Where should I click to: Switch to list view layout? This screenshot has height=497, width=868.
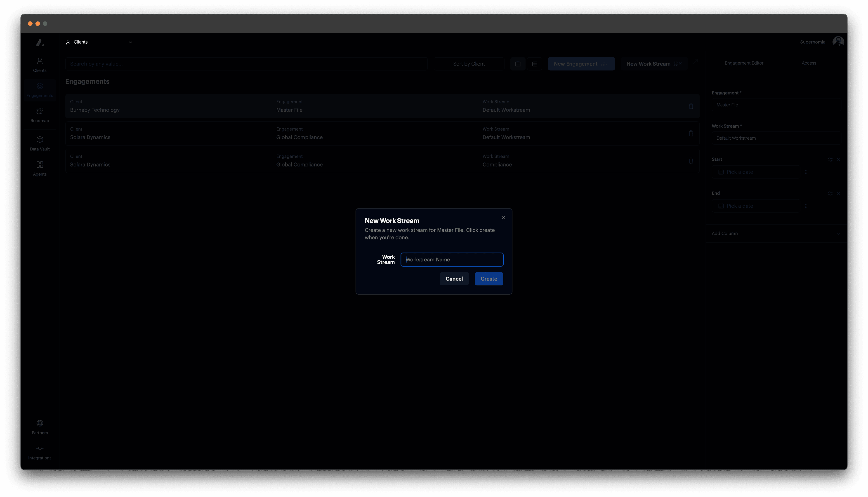518,63
